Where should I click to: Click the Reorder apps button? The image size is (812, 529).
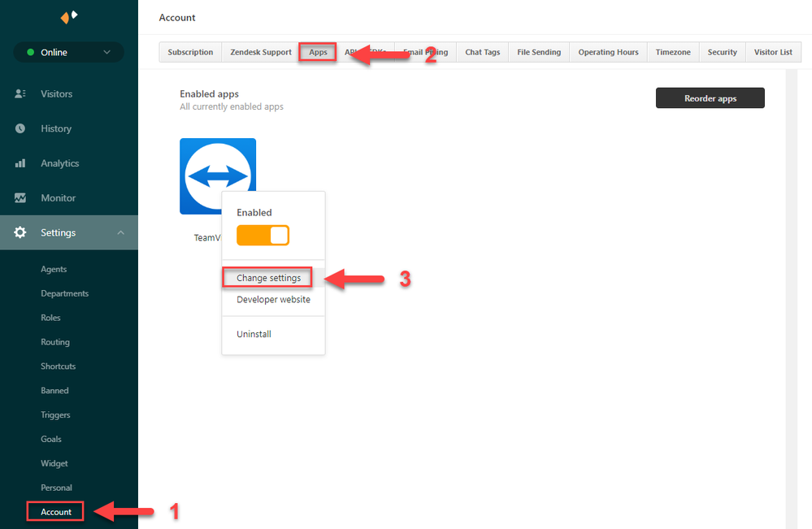710,98
